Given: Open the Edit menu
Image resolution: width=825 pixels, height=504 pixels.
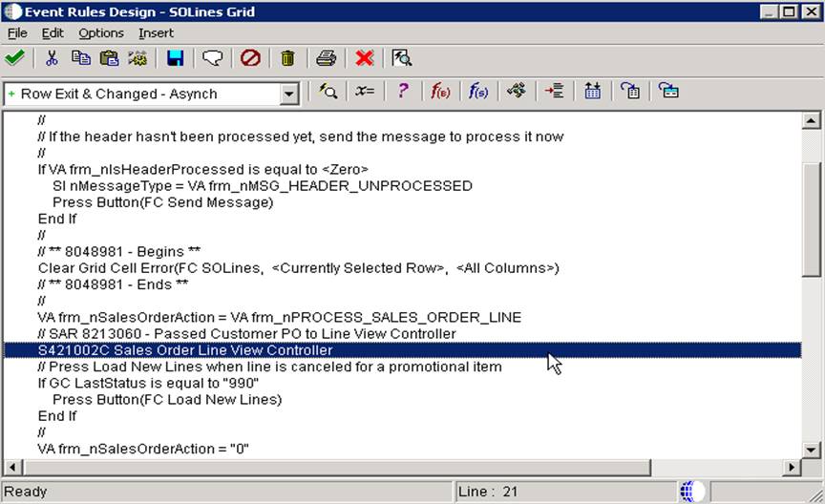Looking at the screenshot, I should [x=53, y=33].
